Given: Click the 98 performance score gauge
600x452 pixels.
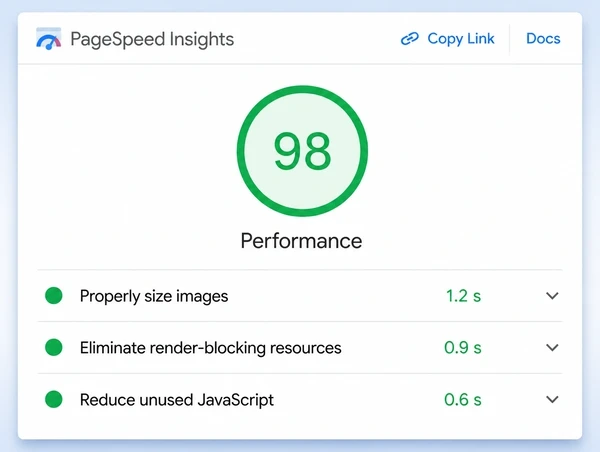Looking at the screenshot, I should click(x=302, y=151).
